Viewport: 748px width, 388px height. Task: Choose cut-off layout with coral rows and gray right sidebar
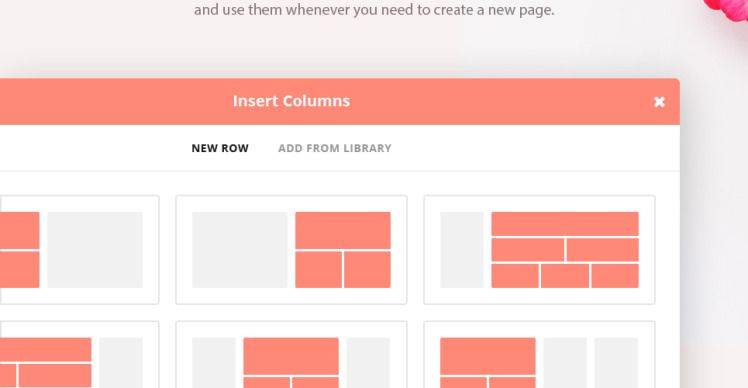point(79,355)
